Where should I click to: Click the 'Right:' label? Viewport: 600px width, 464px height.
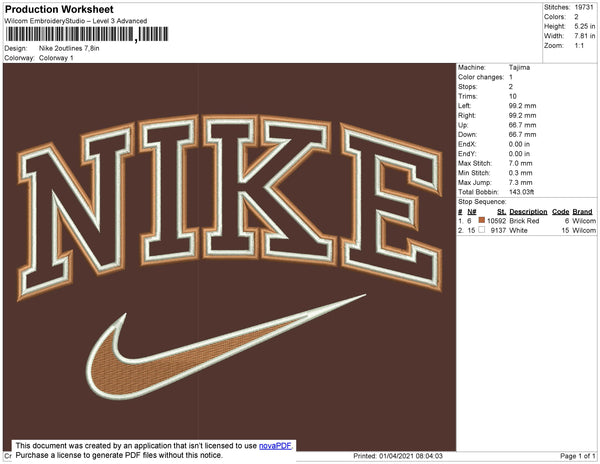[x=466, y=115]
